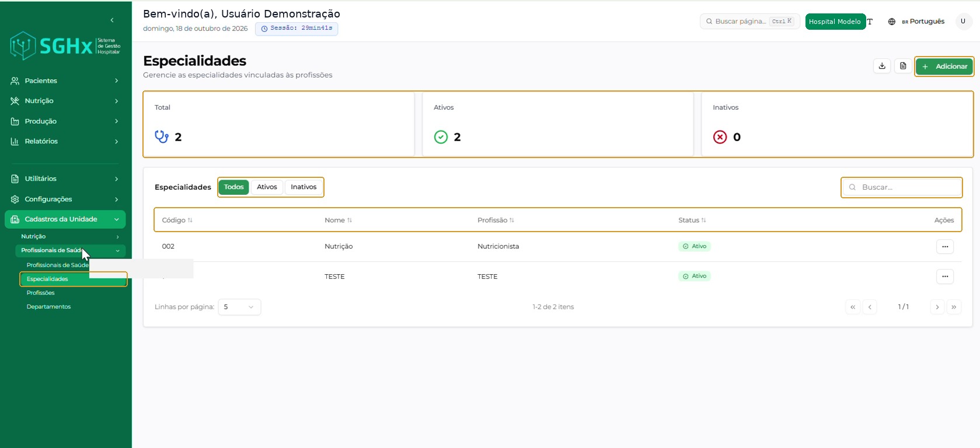The width and height of the screenshot is (980, 448).
Task: Click the Sessão timer badge
Action: click(x=297, y=29)
